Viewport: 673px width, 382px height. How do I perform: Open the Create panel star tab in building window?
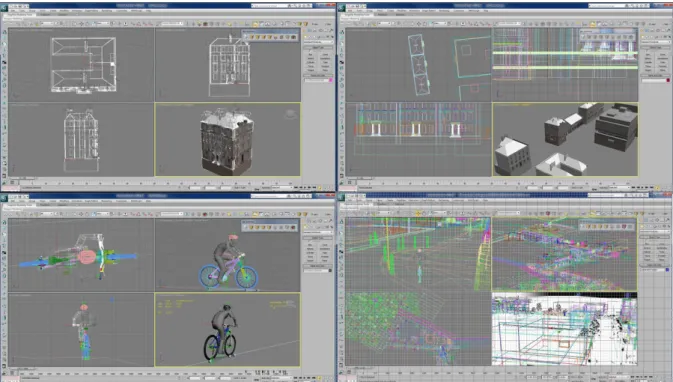pyautogui.click(x=304, y=30)
